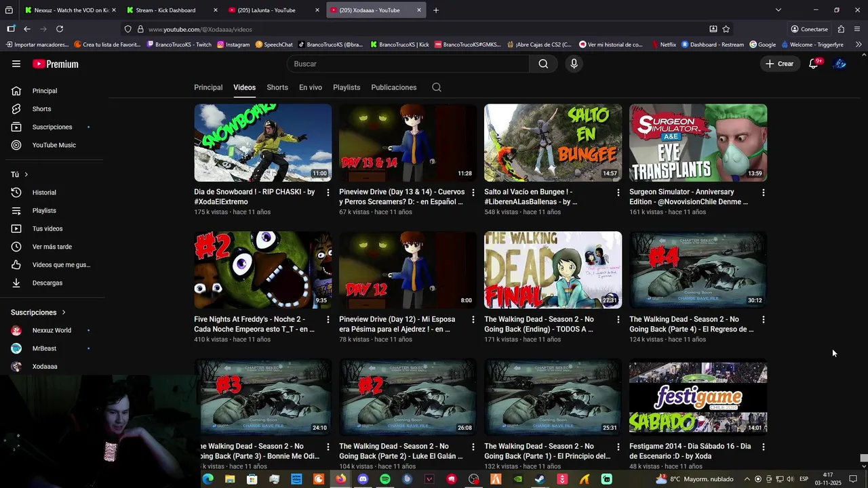Click the search magnifier button
Image resolution: width=868 pixels, height=488 pixels.
[x=543, y=64]
